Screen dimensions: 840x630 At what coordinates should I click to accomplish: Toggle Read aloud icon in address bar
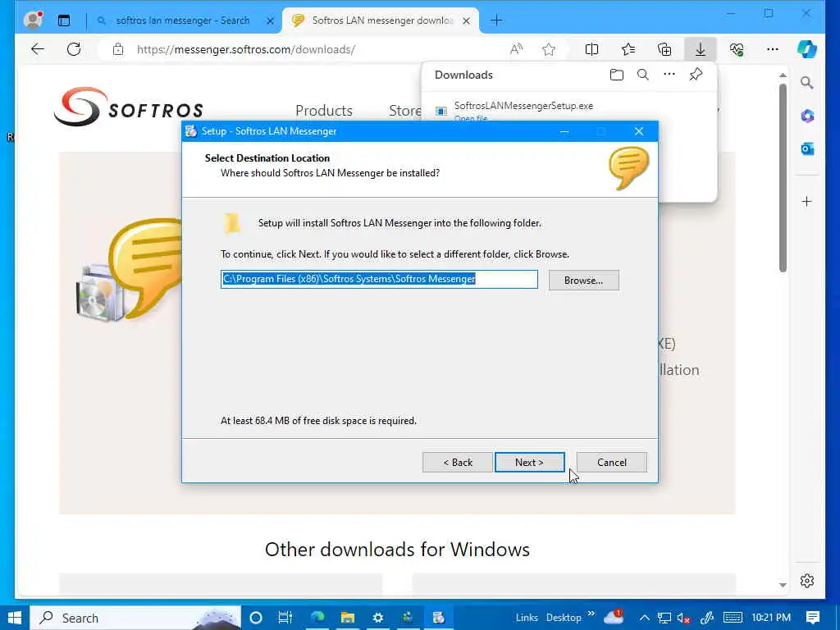tap(516, 50)
